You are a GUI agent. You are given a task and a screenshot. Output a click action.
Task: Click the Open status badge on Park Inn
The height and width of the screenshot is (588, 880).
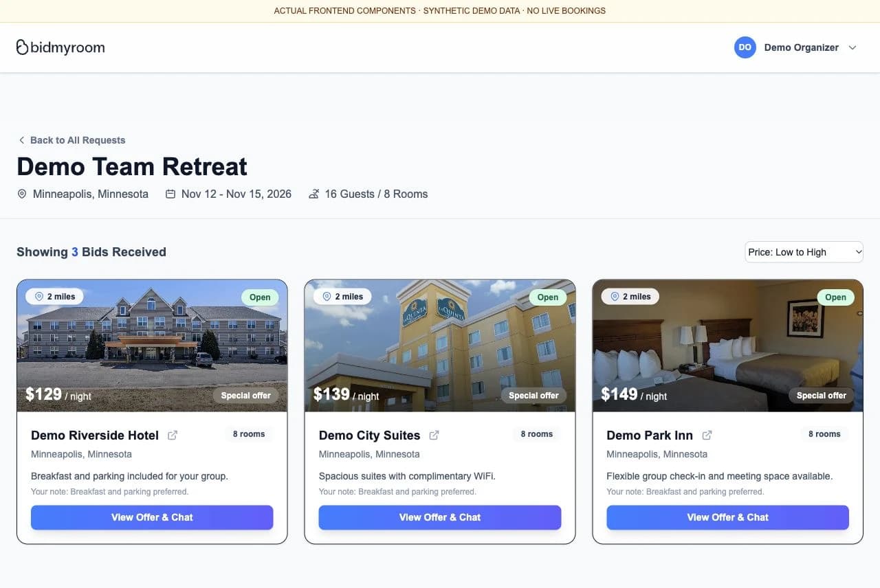click(x=835, y=297)
